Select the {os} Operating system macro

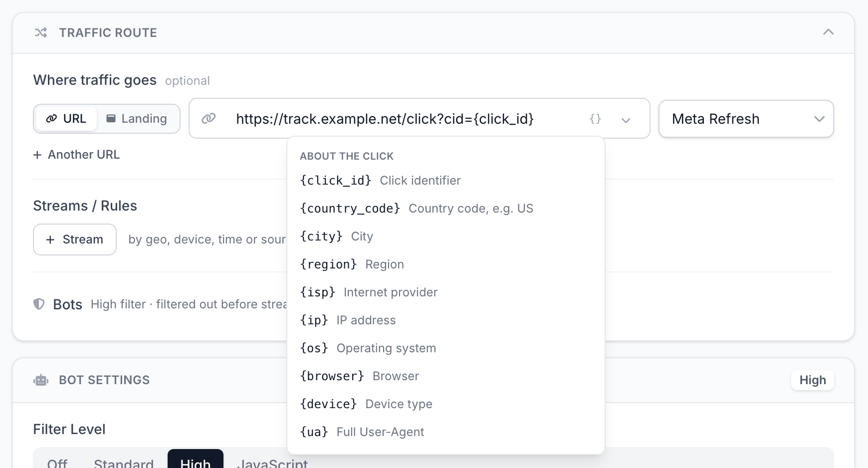tap(445, 348)
